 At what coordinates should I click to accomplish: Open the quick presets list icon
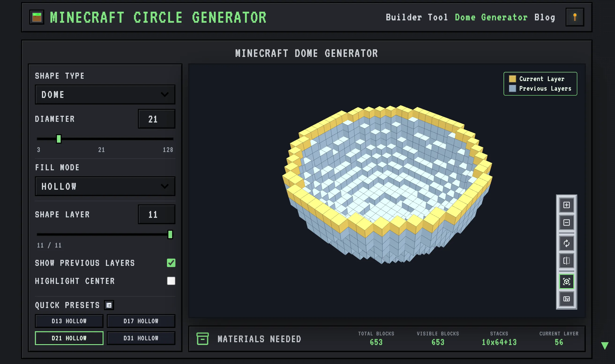point(109,305)
